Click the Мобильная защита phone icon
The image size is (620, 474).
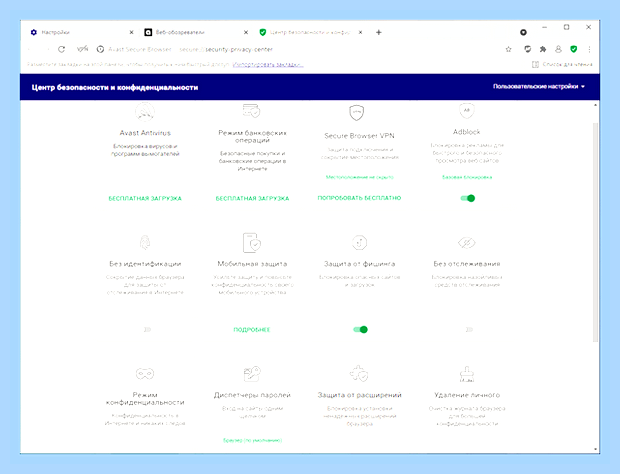tap(251, 242)
